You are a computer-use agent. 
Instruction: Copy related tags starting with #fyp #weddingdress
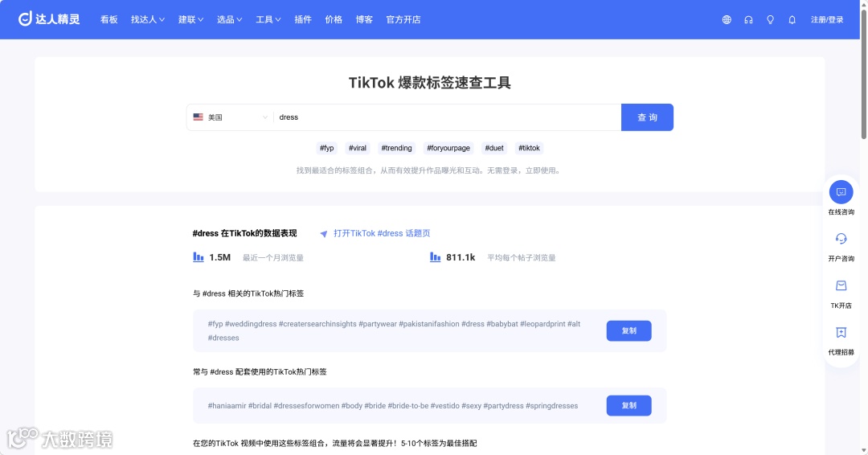coord(628,331)
